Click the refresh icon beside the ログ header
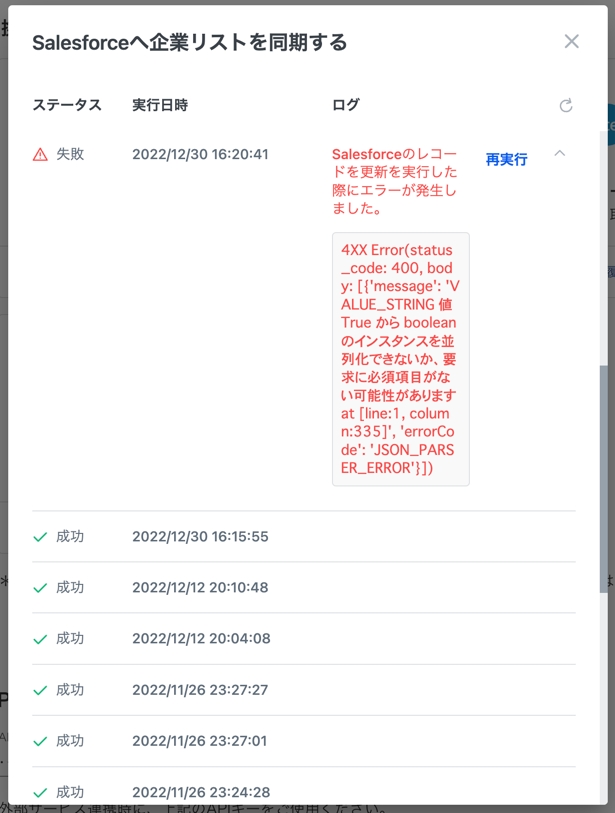Viewport: 615px width, 813px height. click(565, 106)
